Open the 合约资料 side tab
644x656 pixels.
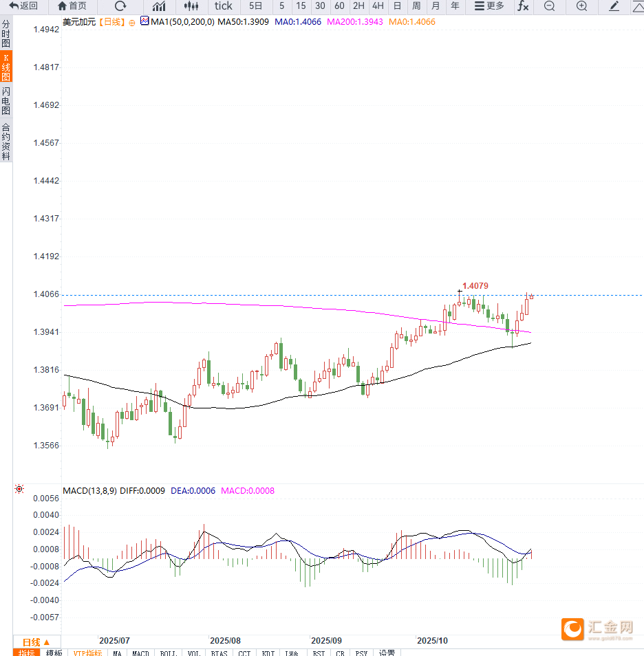click(6, 142)
